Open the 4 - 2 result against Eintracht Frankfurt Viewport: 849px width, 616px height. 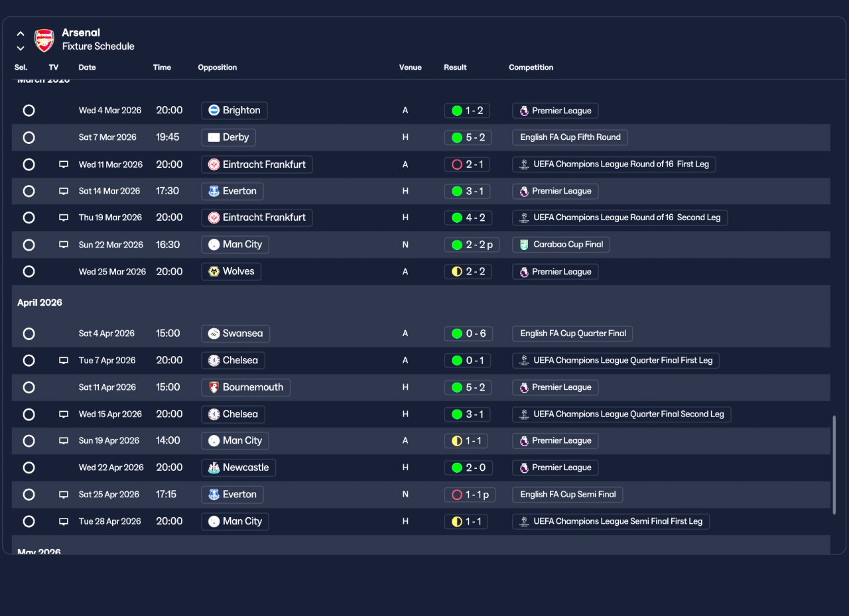pos(468,217)
